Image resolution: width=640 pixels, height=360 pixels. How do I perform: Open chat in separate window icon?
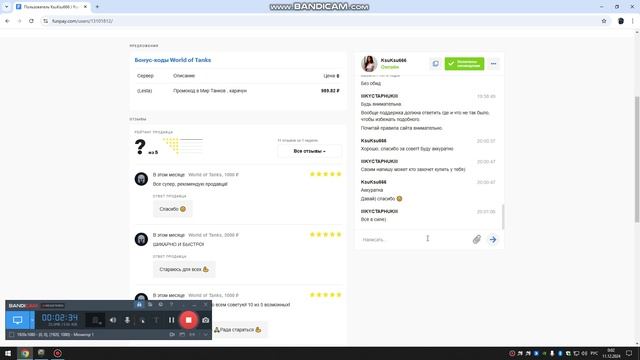pos(436,64)
